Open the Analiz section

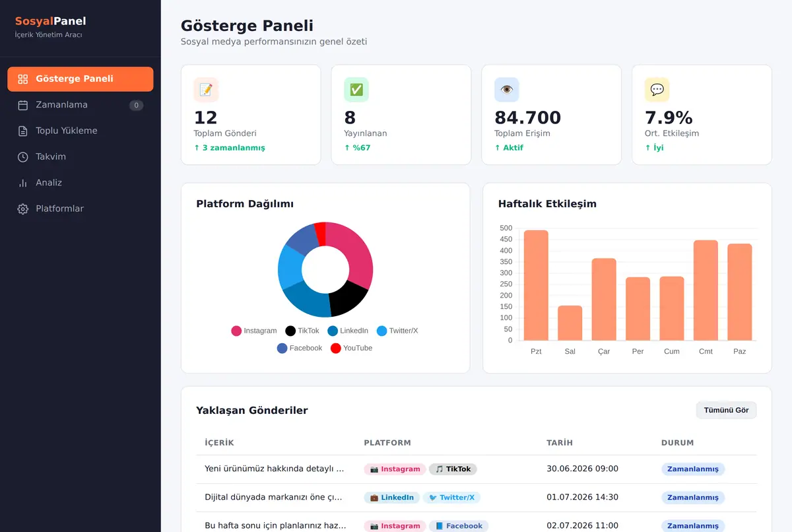(81, 183)
